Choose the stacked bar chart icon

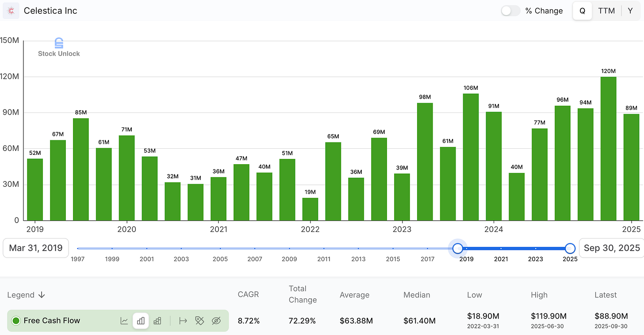click(x=157, y=321)
